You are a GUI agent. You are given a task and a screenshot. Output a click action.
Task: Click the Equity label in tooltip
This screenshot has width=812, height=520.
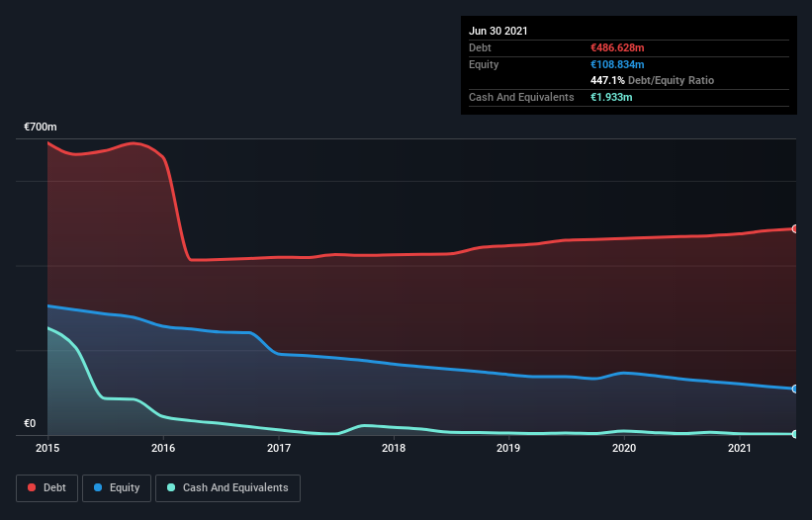click(484, 64)
